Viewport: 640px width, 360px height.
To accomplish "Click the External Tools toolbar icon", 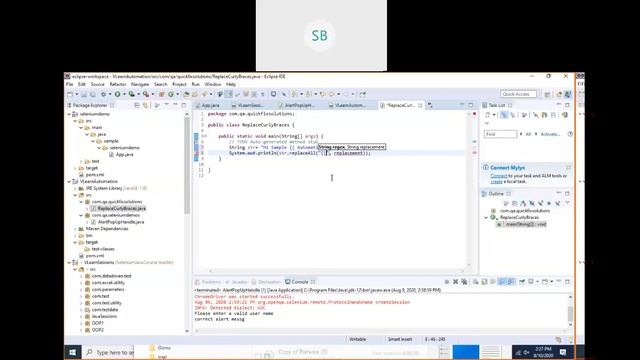I will [x=146, y=94].
